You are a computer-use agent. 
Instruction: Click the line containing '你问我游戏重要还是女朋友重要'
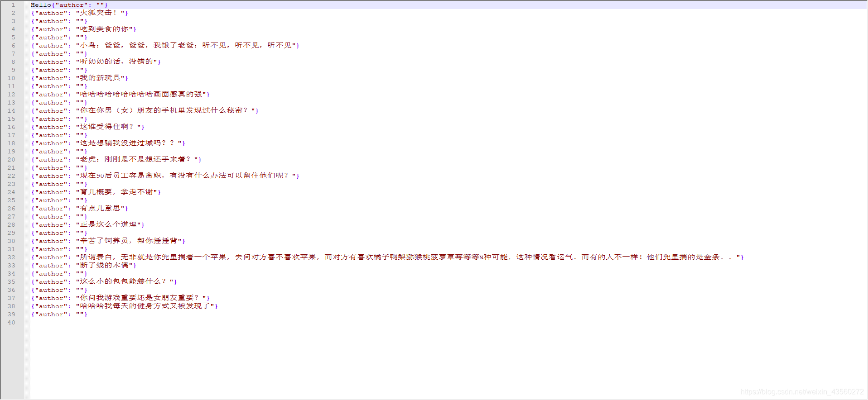(x=121, y=298)
